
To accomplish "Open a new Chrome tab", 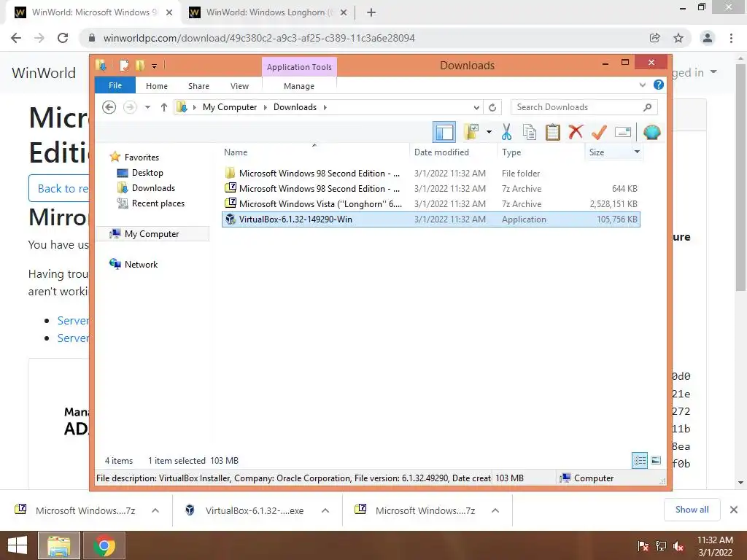I will pyautogui.click(x=371, y=12).
